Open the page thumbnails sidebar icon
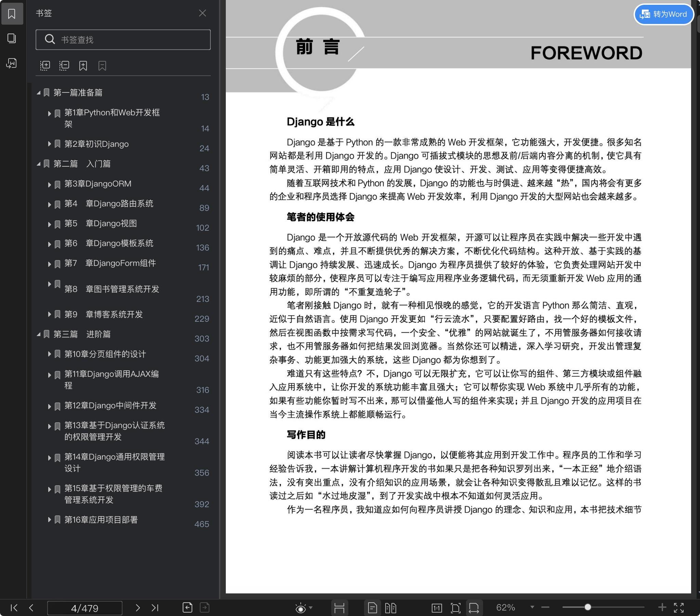 pos(12,38)
